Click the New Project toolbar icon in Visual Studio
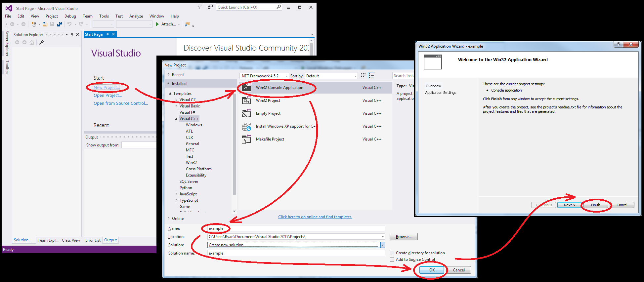Viewport: 644px width, 282px height. pos(33,24)
